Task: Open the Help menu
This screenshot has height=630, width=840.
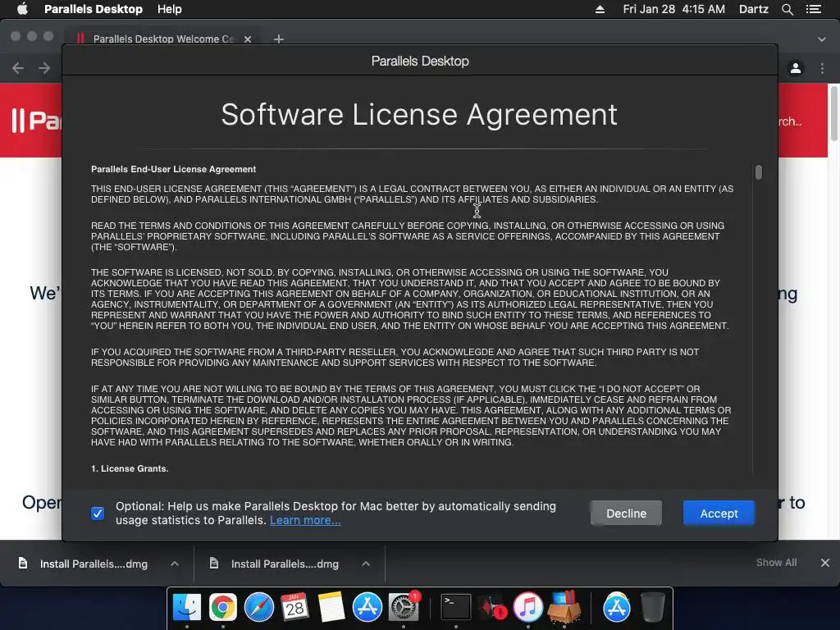Action: 169,9
